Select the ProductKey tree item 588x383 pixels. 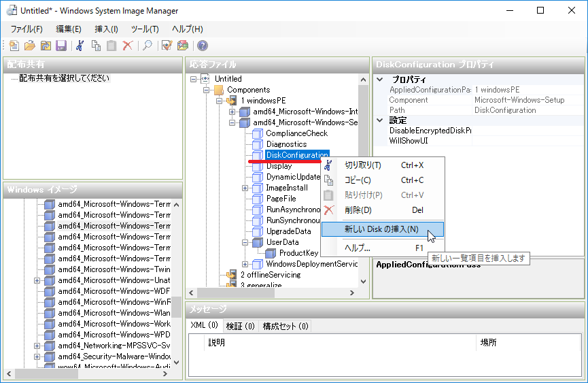298,253
